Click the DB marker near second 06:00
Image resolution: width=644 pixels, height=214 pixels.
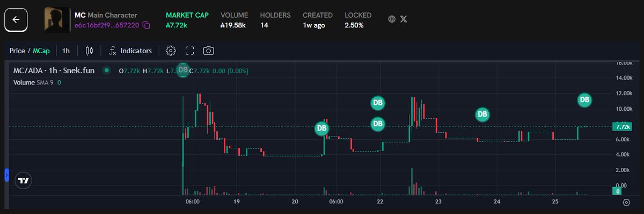321,129
